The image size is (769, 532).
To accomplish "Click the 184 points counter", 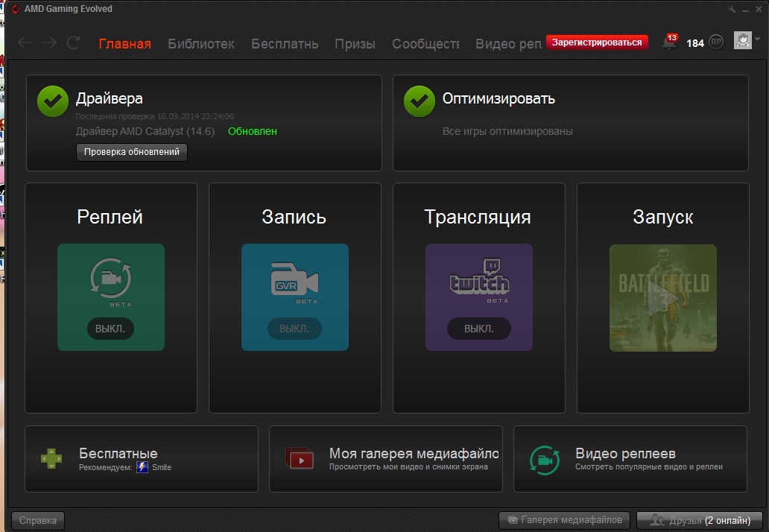I will 695,43.
